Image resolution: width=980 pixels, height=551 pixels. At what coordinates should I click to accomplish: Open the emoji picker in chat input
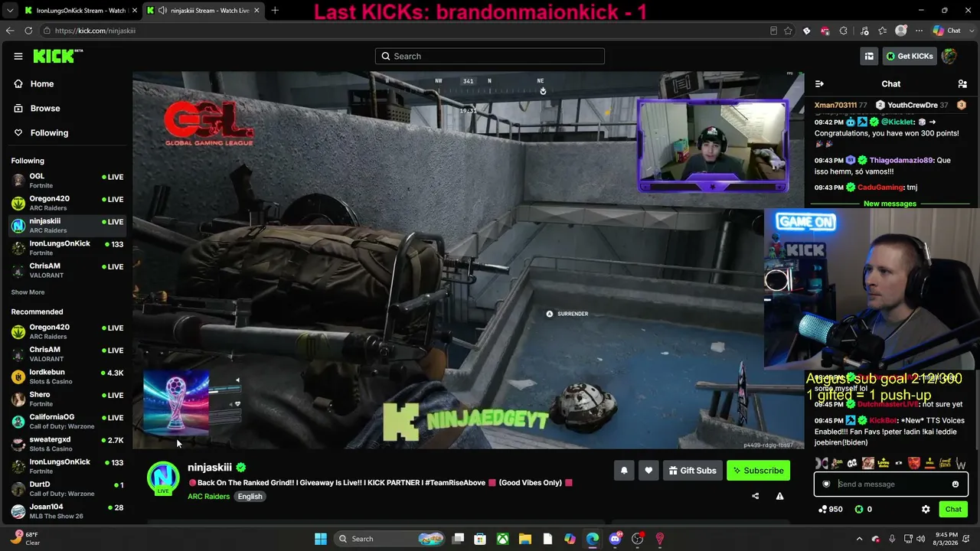[955, 484]
